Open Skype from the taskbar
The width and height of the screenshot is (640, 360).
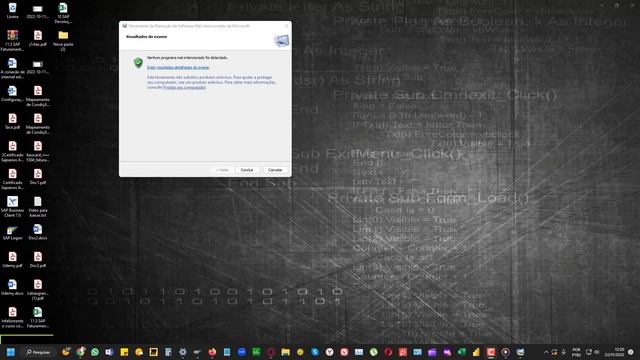[x=315, y=352]
